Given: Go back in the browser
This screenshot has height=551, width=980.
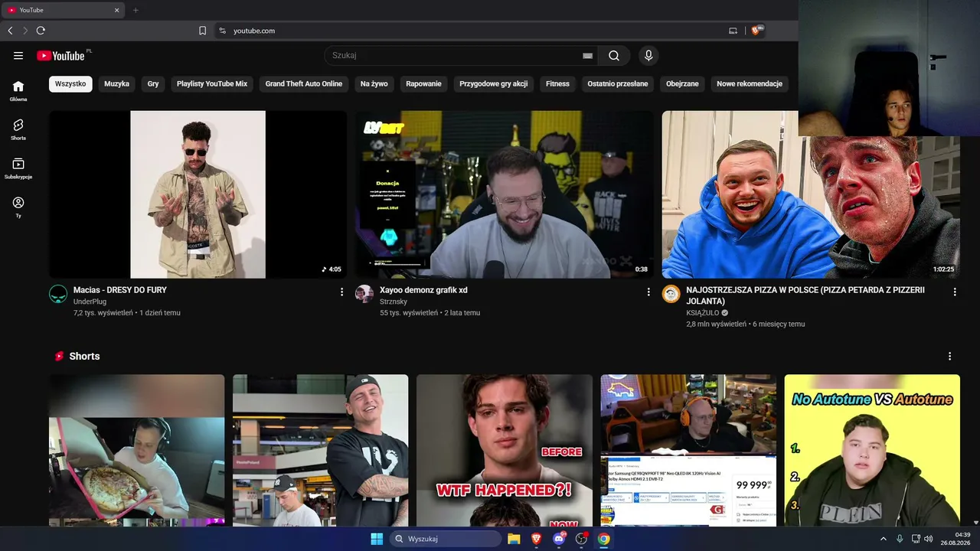Looking at the screenshot, I should click(10, 31).
